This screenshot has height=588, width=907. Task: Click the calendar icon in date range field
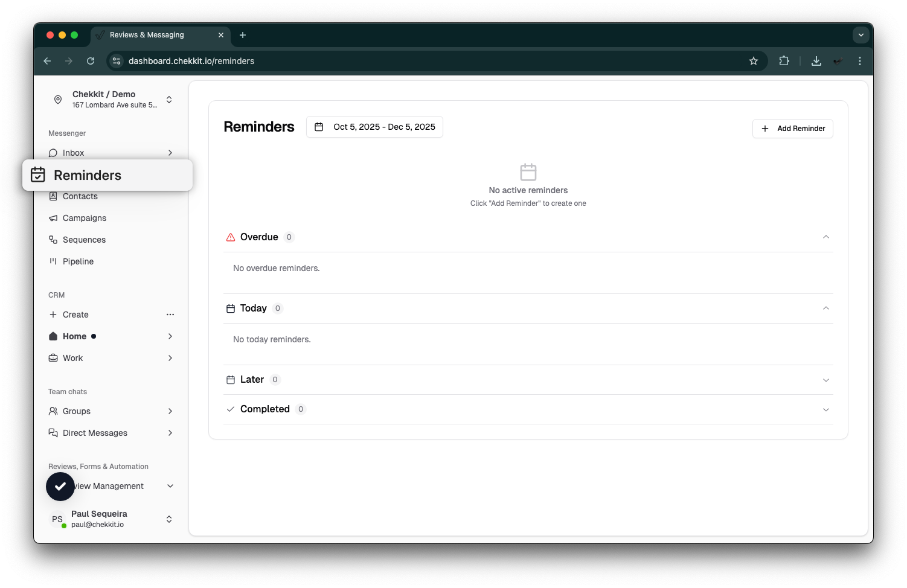click(319, 127)
